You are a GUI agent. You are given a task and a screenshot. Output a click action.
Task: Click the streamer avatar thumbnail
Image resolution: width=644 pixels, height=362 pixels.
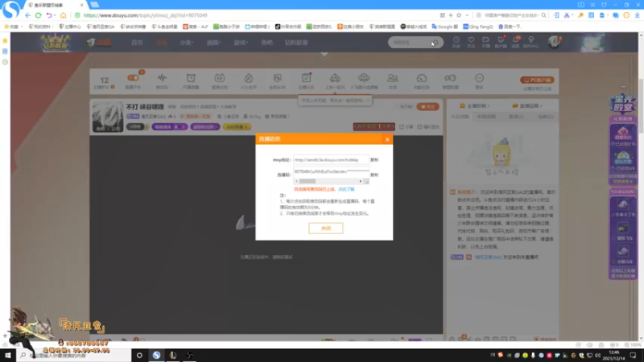108,117
